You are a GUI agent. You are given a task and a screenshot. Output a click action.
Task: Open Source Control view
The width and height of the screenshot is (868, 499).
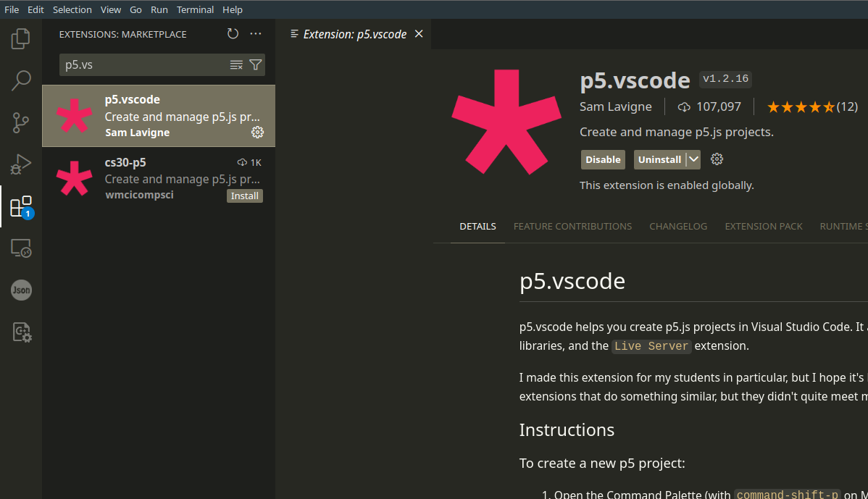click(x=21, y=122)
